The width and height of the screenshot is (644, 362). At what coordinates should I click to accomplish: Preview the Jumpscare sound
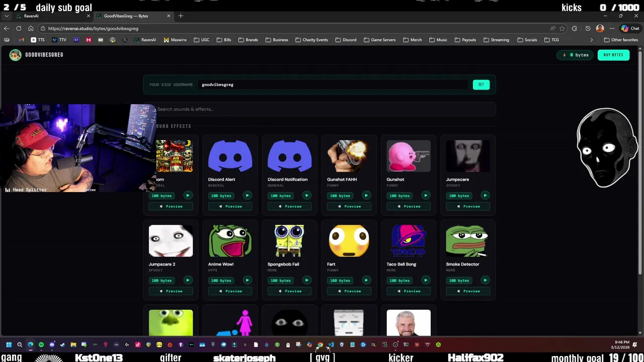pos(468,206)
